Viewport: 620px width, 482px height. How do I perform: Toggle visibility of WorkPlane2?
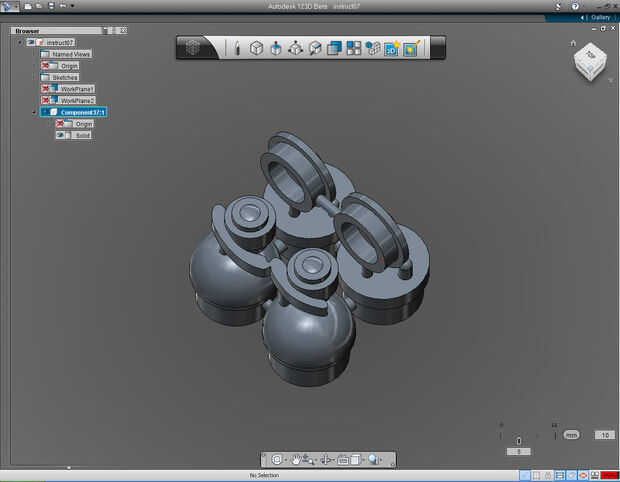(46, 101)
